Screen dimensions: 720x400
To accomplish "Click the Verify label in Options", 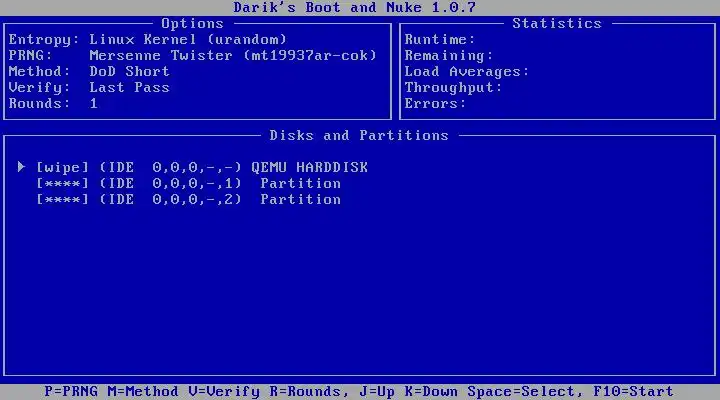I will [x=39, y=88].
